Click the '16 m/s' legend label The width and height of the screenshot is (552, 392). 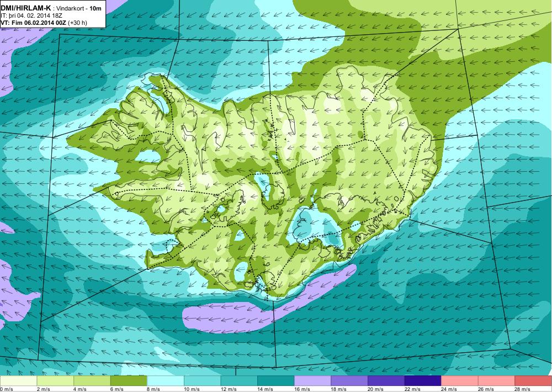[x=302, y=389]
